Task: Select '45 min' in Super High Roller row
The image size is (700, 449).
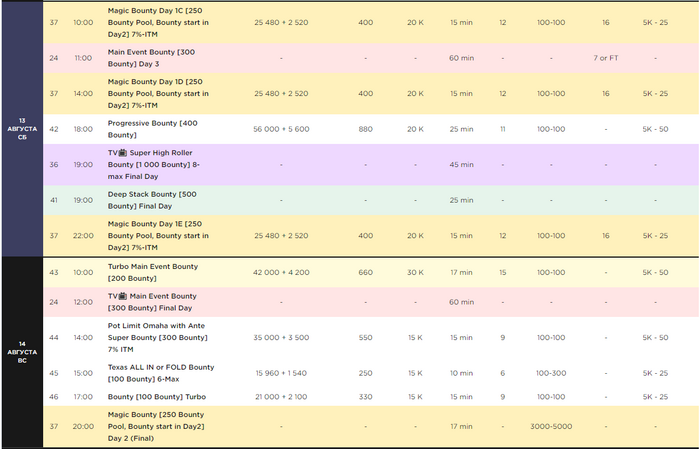Action: tap(462, 165)
